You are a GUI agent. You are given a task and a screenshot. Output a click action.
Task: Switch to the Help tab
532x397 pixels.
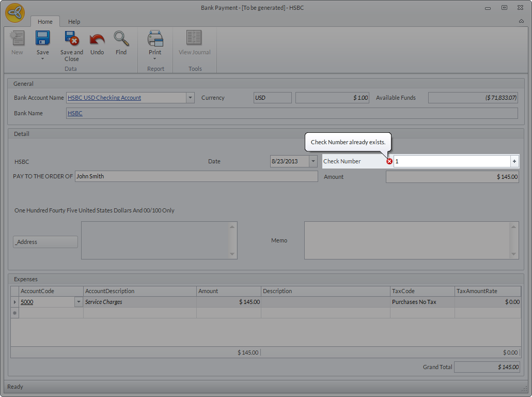tap(74, 22)
